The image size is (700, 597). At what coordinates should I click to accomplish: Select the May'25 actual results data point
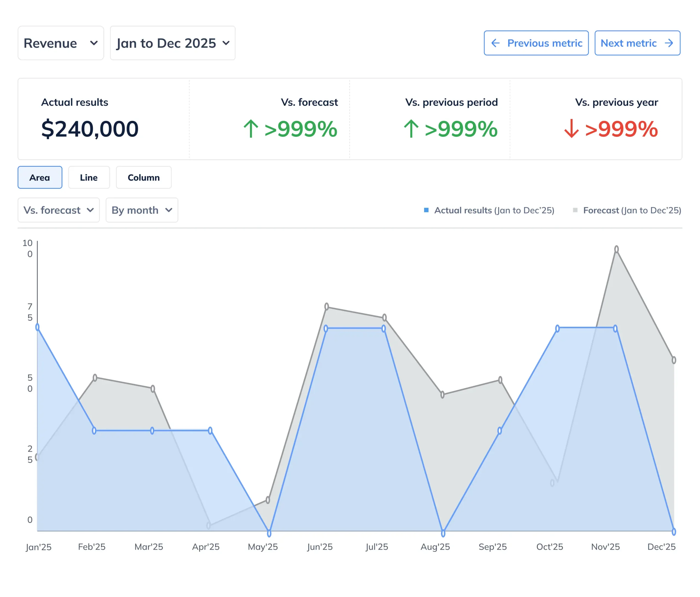(x=269, y=533)
